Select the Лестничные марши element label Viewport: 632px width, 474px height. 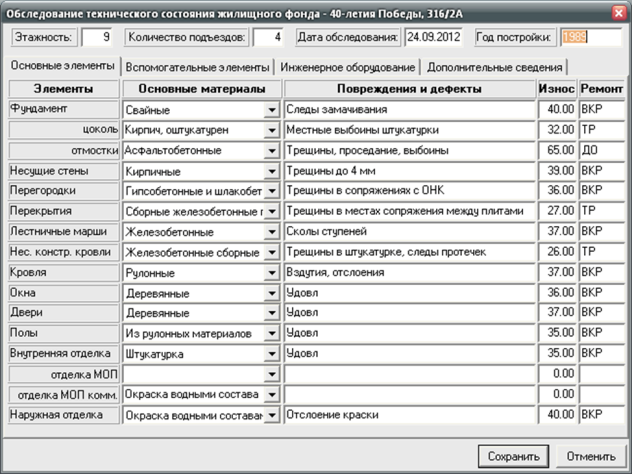coord(64,232)
